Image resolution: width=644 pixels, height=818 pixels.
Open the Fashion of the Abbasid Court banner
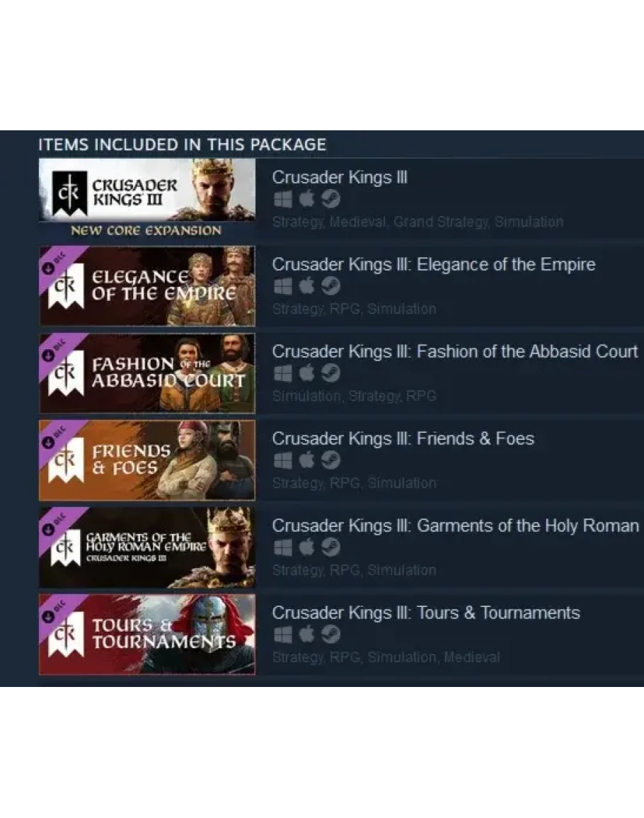pyautogui.click(x=147, y=373)
